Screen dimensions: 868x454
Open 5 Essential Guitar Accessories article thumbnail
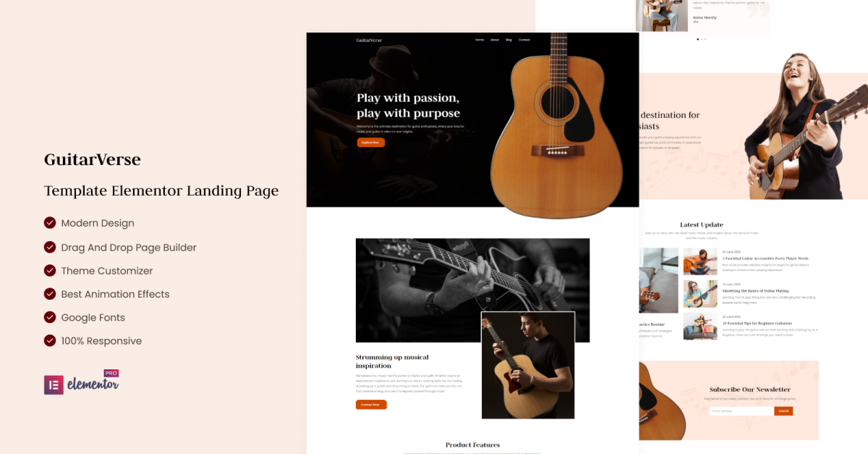[x=700, y=261]
